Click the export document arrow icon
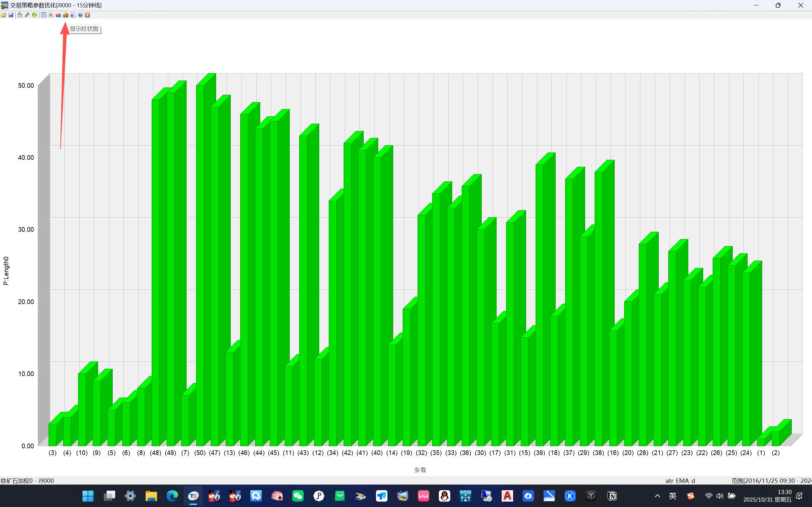Image resolution: width=812 pixels, height=507 pixels. (x=73, y=15)
